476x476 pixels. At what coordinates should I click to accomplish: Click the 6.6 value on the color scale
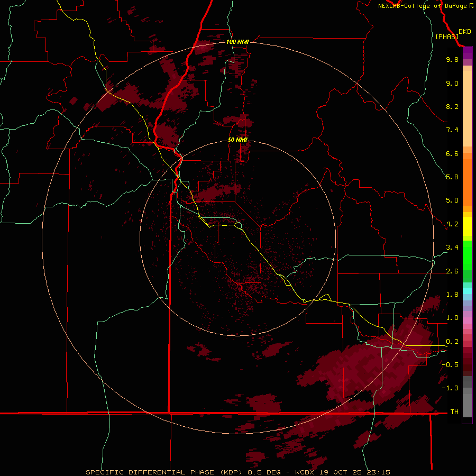click(x=452, y=153)
